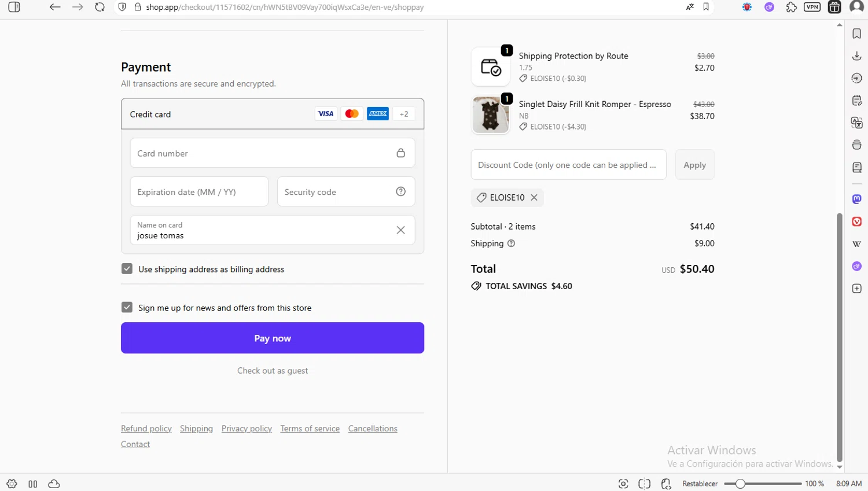Focus the Card number field
This screenshot has height=491, width=868.
[x=273, y=153]
